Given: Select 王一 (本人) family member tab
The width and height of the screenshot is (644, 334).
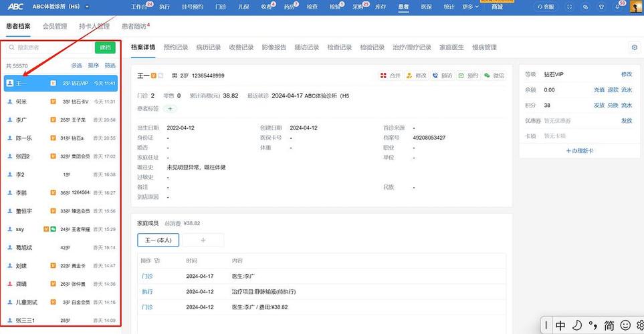Looking at the screenshot, I should click(x=158, y=240).
